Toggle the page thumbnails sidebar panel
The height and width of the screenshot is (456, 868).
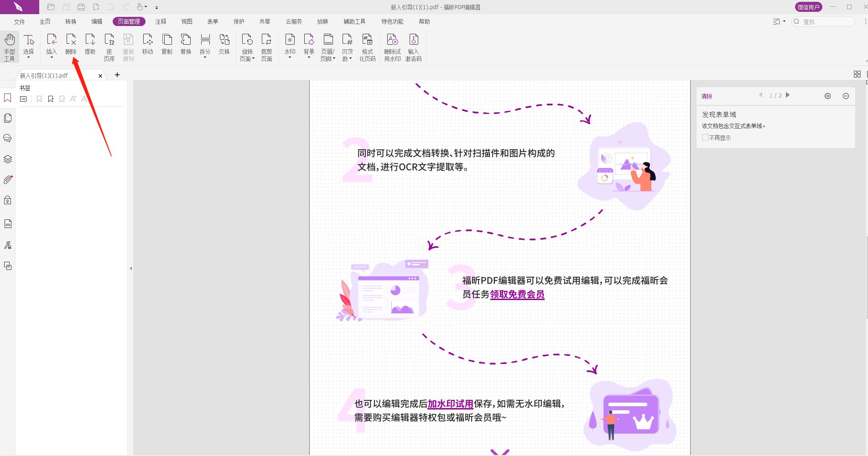click(7, 118)
